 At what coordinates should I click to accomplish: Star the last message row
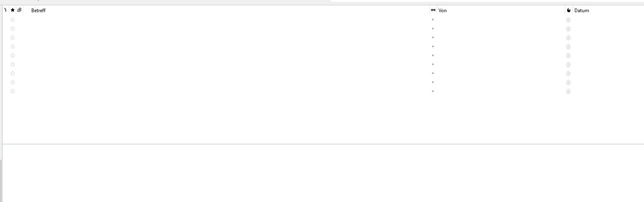[13, 91]
